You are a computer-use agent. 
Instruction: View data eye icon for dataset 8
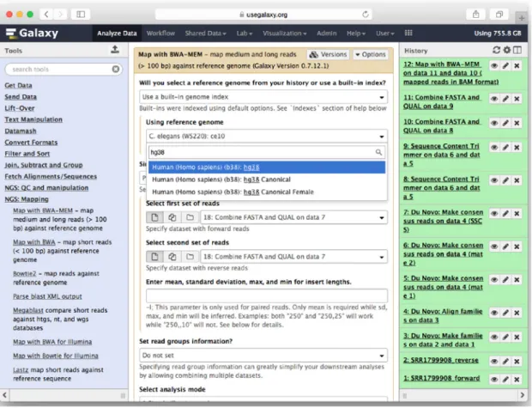(494, 180)
